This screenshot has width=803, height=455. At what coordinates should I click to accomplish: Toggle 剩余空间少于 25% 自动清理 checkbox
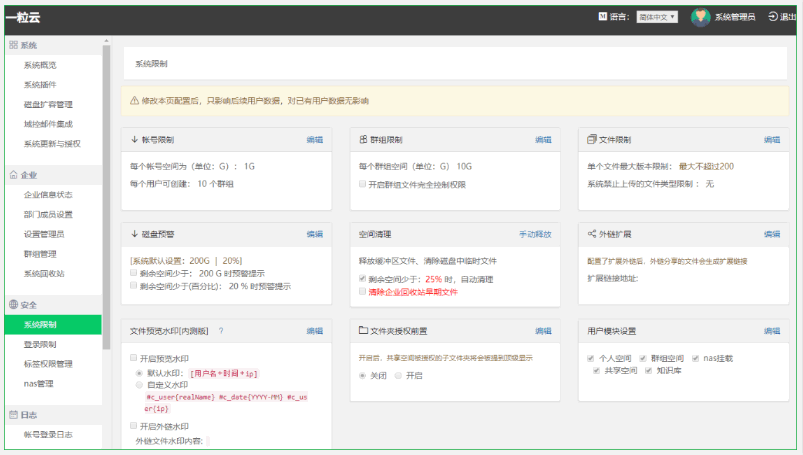click(363, 279)
